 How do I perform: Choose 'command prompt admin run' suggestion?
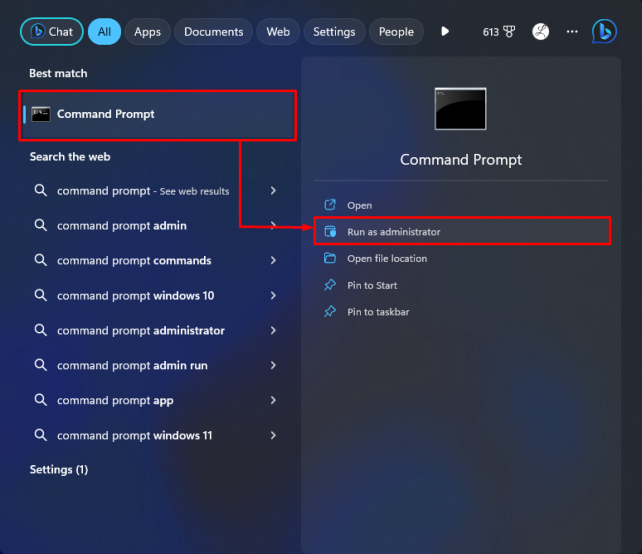pyautogui.click(x=132, y=365)
